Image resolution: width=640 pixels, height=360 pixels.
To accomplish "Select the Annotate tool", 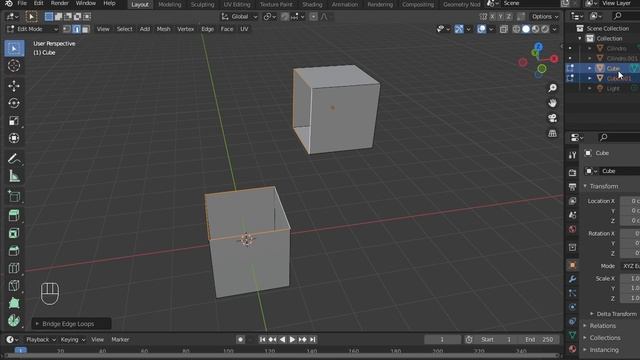I will 14,158.
